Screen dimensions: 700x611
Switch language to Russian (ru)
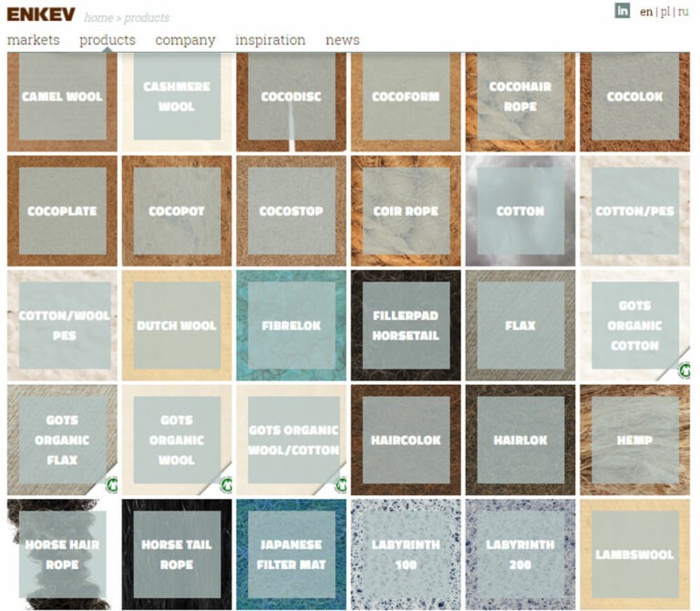[x=683, y=12]
